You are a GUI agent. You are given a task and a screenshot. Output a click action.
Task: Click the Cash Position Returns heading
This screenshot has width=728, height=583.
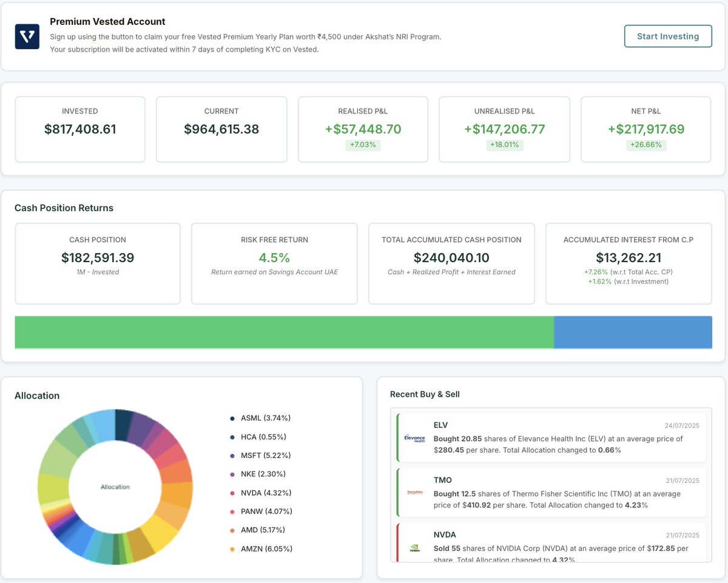64,208
